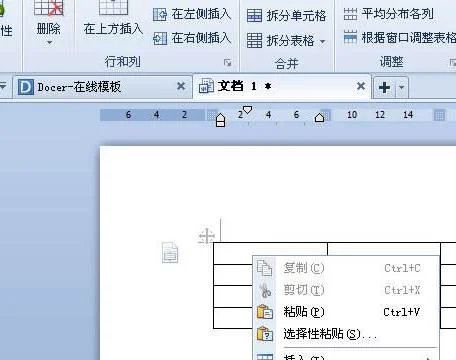Click 拆分表格 split table button
This screenshot has height=360, width=456.
pyautogui.click(x=281, y=41)
